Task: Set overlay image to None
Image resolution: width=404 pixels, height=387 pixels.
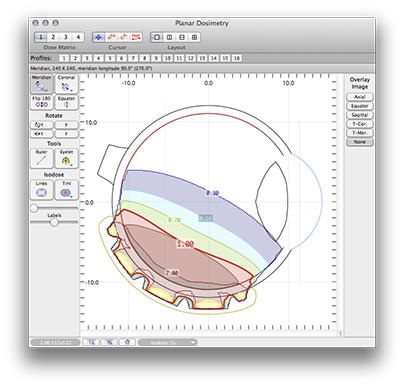Action: [360, 142]
